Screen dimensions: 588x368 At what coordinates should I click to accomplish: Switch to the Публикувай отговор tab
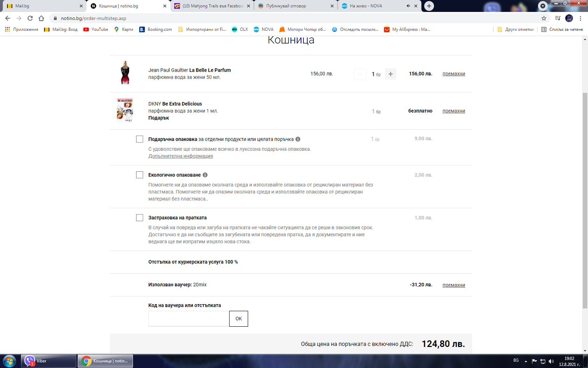tap(295, 6)
